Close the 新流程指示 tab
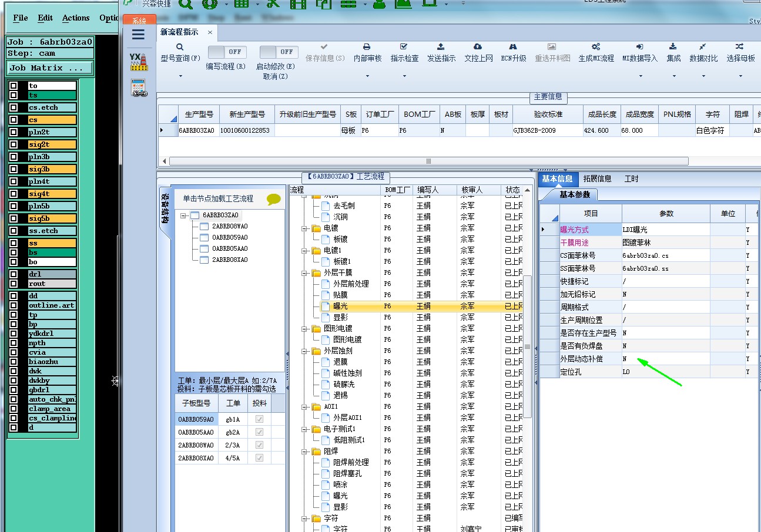 click(x=210, y=32)
